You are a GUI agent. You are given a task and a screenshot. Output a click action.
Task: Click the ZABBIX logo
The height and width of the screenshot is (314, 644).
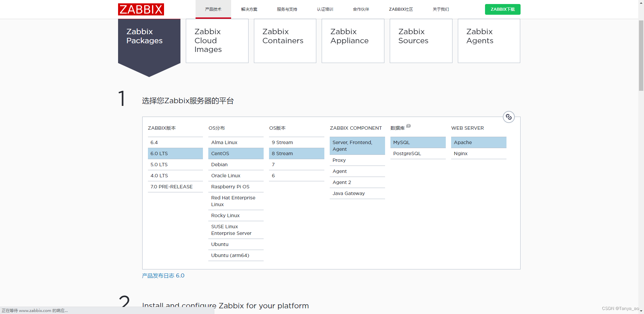coord(141,9)
